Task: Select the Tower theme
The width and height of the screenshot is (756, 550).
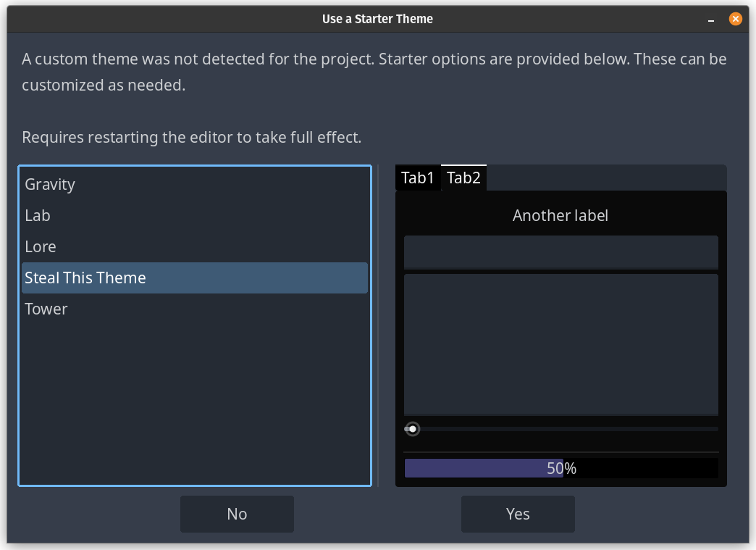Action: point(46,309)
